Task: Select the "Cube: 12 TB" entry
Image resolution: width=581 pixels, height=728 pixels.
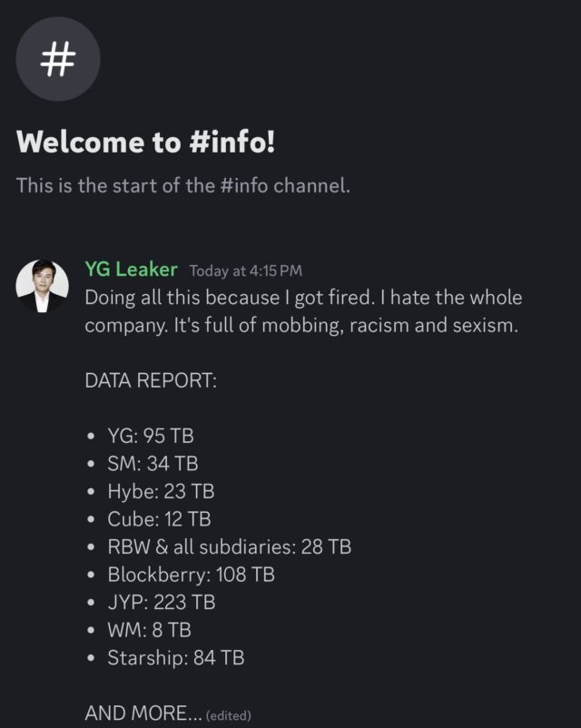Action: click(159, 519)
